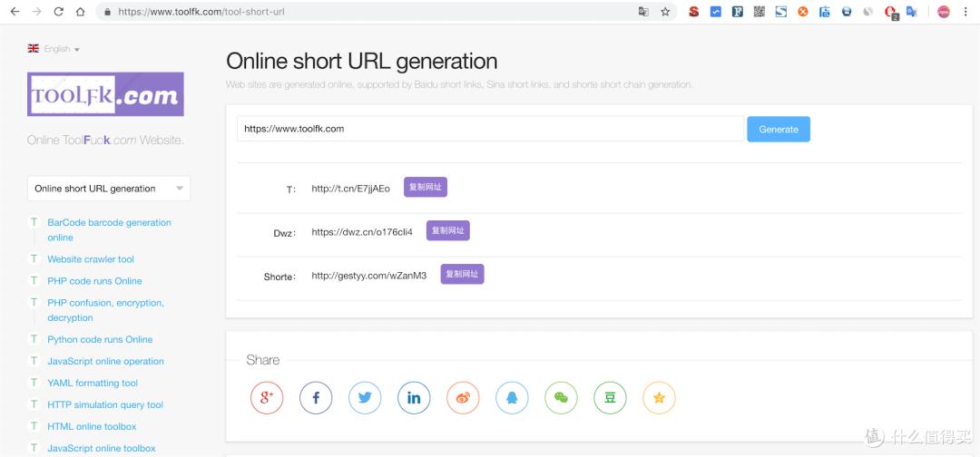This screenshot has height=457, width=980.
Task: Click the Douban share icon
Action: click(x=610, y=397)
